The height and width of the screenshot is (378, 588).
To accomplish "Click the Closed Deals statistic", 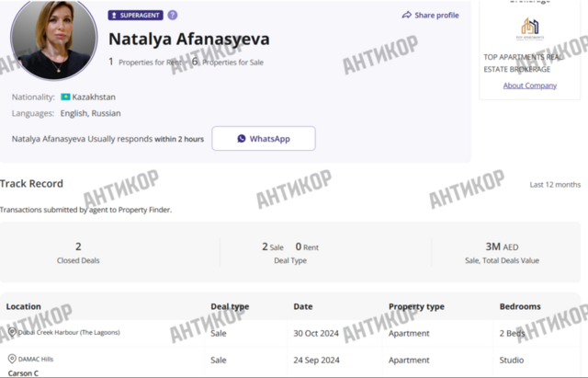I will click(x=78, y=253).
